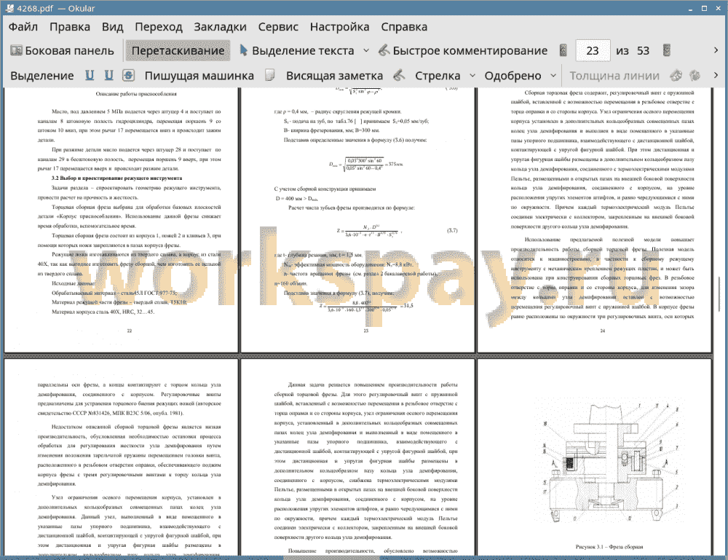Maximize the Okular window
The image size is (728, 560).
click(x=704, y=8)
